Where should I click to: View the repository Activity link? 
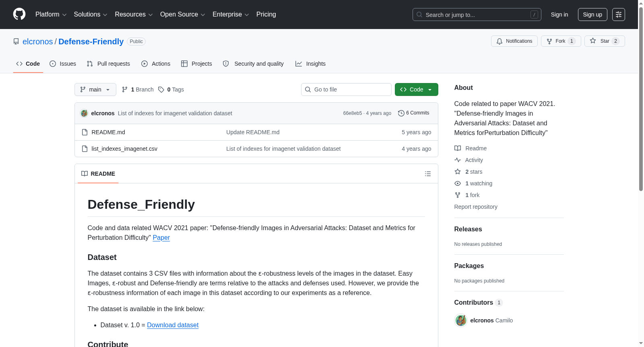[469, 160]
